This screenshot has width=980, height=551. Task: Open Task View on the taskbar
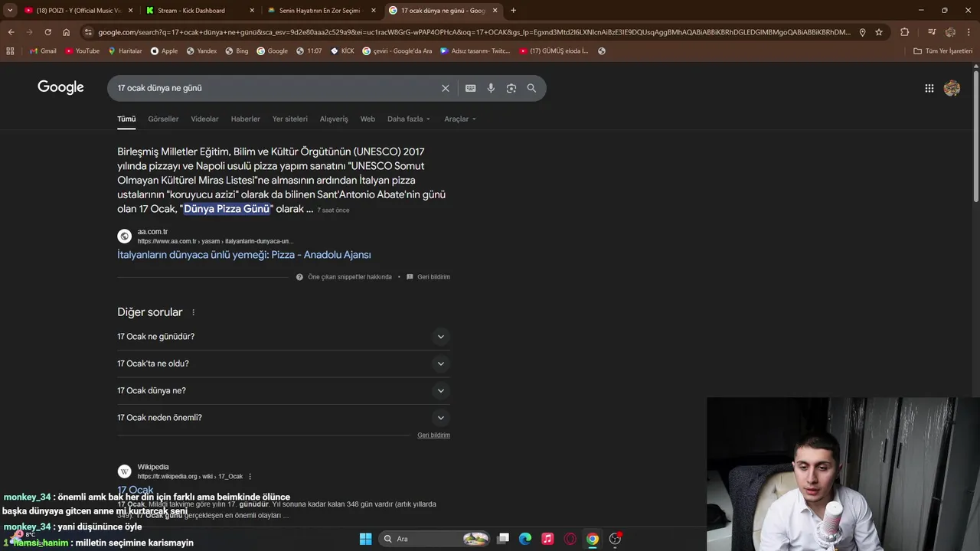503,539
